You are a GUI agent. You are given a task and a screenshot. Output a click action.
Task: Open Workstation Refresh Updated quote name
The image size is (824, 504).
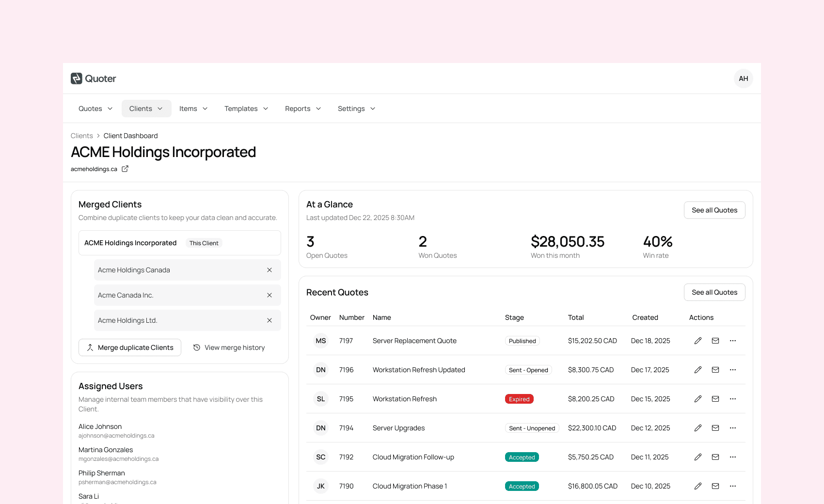point(419,370)
